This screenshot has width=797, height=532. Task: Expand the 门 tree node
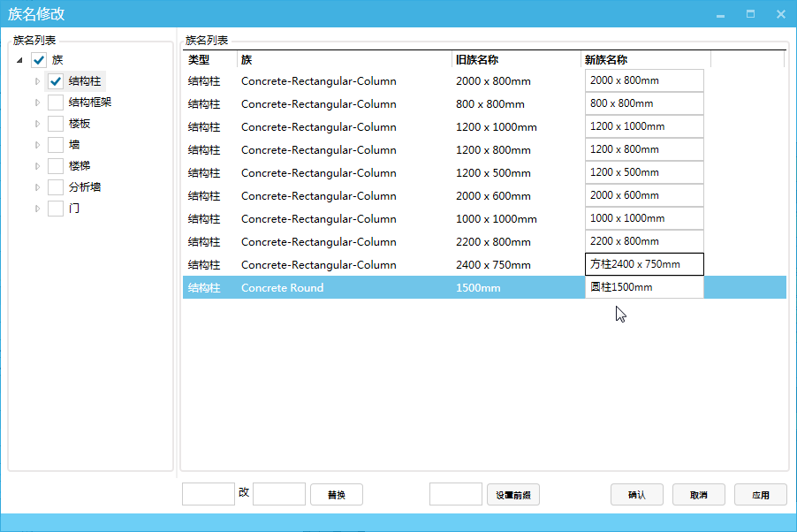point(37,209)
